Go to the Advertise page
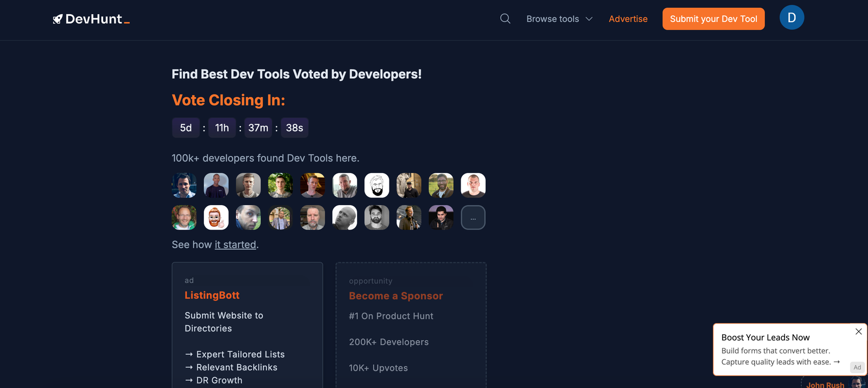Image resolution: width=868 pixels, height=388 pixels. (x=628, y=19)
